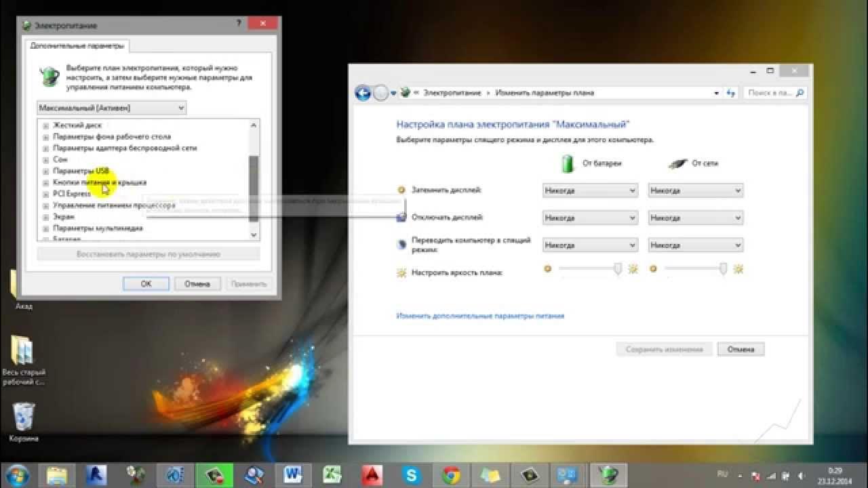Open Skype from the taskbar
The height and width of the screenshot is (488, 868).
411,474
